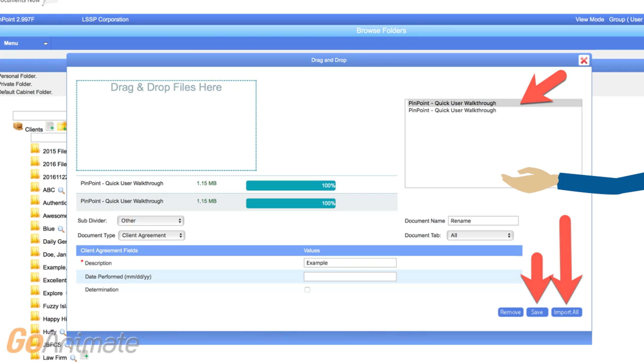Click the Awesome folder icon
644x362 pixels.
35,213
